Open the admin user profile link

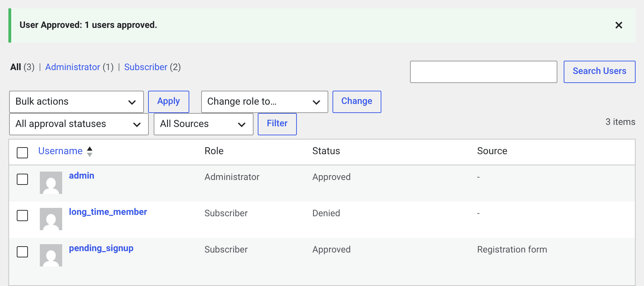click(82, 175)
